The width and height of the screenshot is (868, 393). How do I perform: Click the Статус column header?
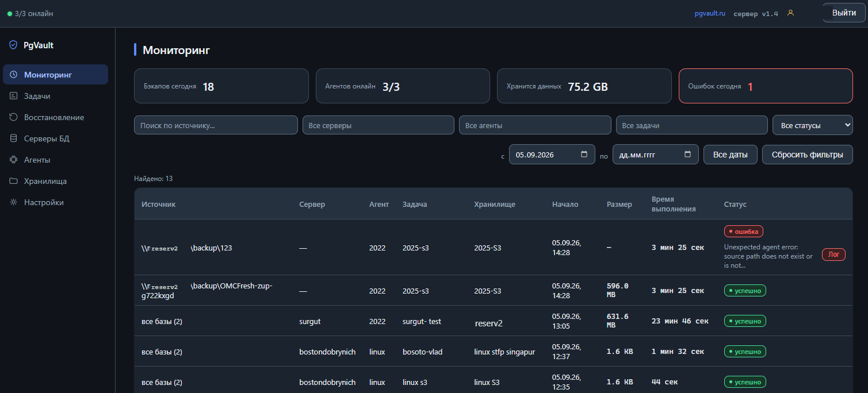tap(735, 204)
